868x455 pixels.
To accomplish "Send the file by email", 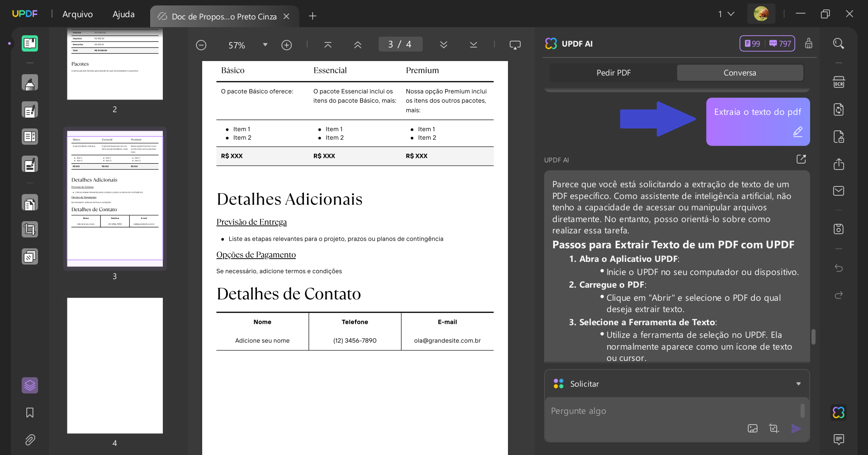I will [839, 191].
